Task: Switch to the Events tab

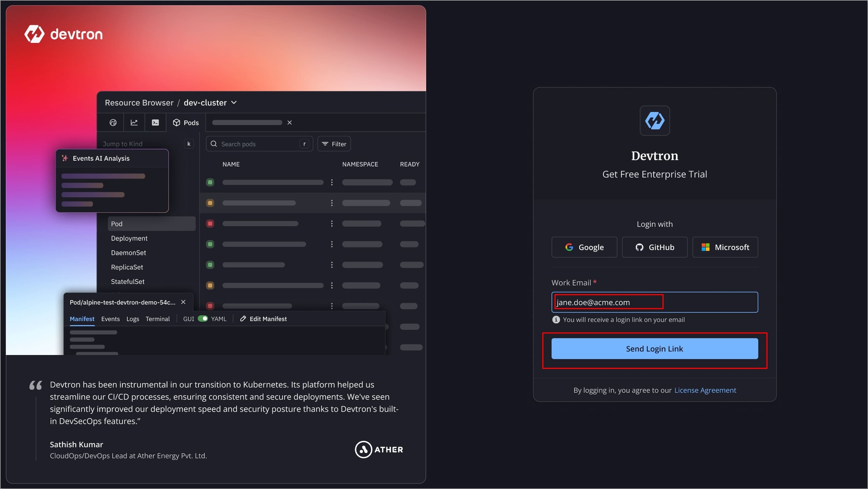Action: coord(110,319)
